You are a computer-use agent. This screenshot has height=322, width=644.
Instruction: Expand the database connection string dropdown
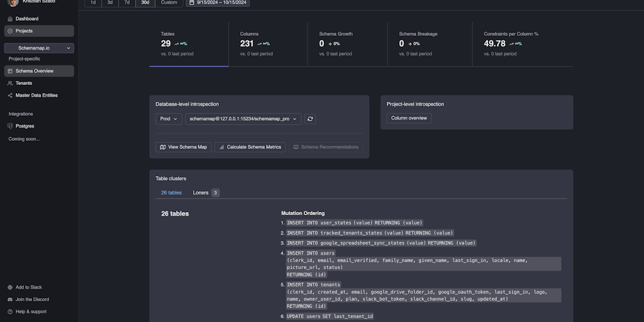pyautogui.click(x=243, y=119)
